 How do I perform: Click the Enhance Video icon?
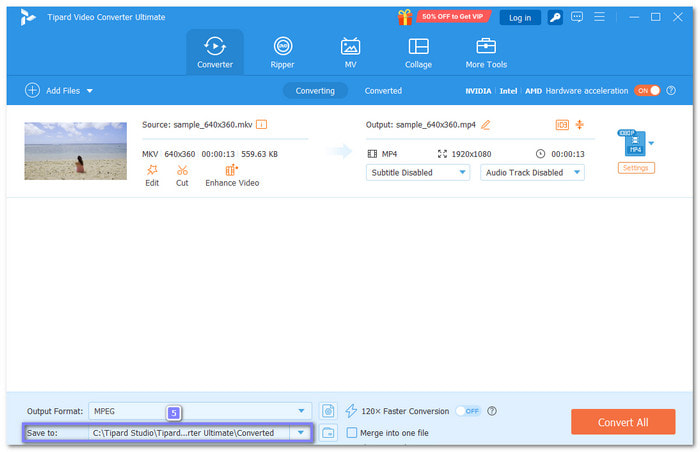point(232,170)
